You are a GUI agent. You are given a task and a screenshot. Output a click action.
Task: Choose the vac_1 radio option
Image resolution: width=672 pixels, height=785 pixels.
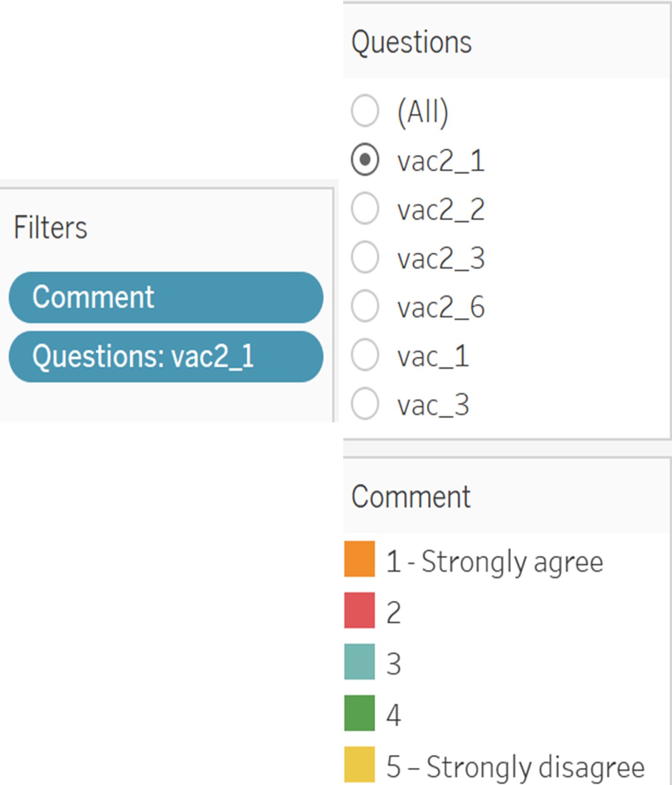365,356
